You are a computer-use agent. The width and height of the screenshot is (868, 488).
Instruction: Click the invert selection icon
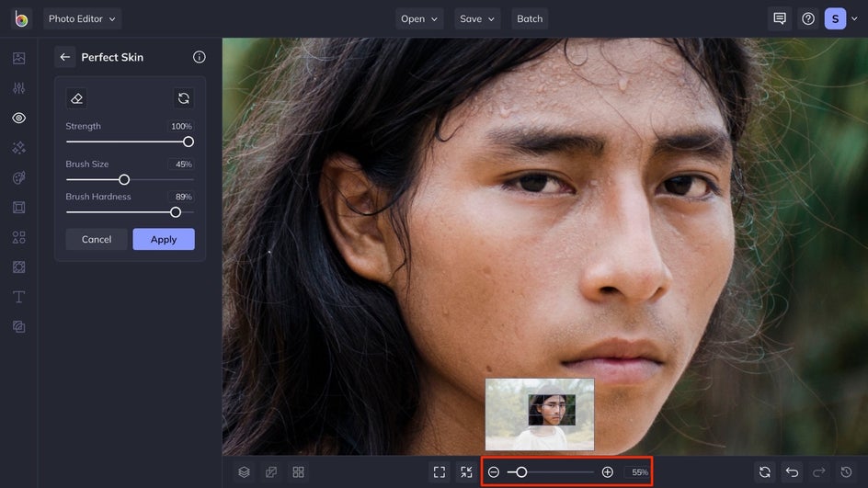pyautogui.click(x=184, y=98)
